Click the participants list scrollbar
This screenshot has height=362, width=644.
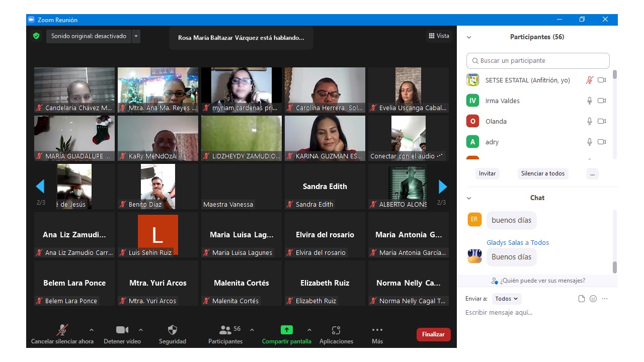click(614, 75)
